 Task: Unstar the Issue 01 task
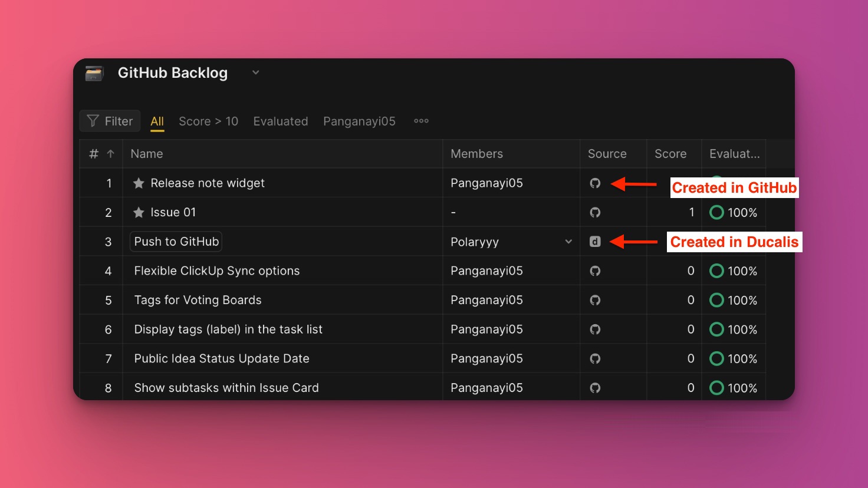pyautogui.click(x=139, y=212)
